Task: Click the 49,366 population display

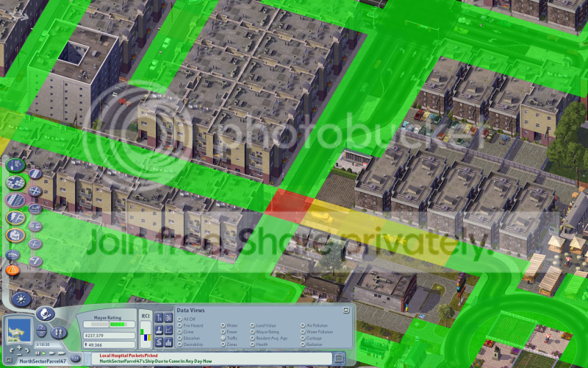Action: point(109,345)
